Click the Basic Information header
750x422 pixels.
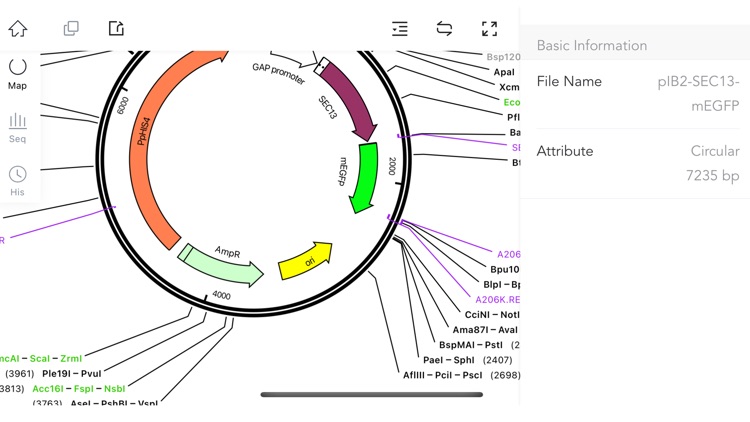pos(592,45)
